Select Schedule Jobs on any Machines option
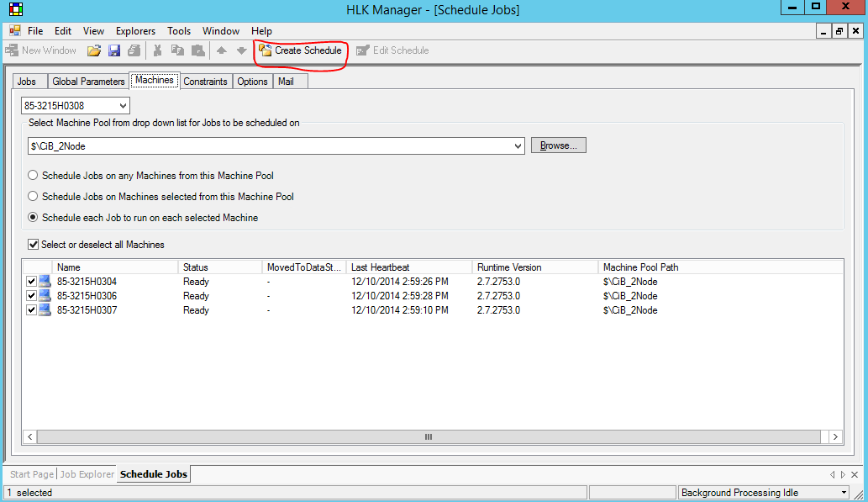The height and width of the screenshot is (502, 868). pyautogui.click(x=34, y=175)
